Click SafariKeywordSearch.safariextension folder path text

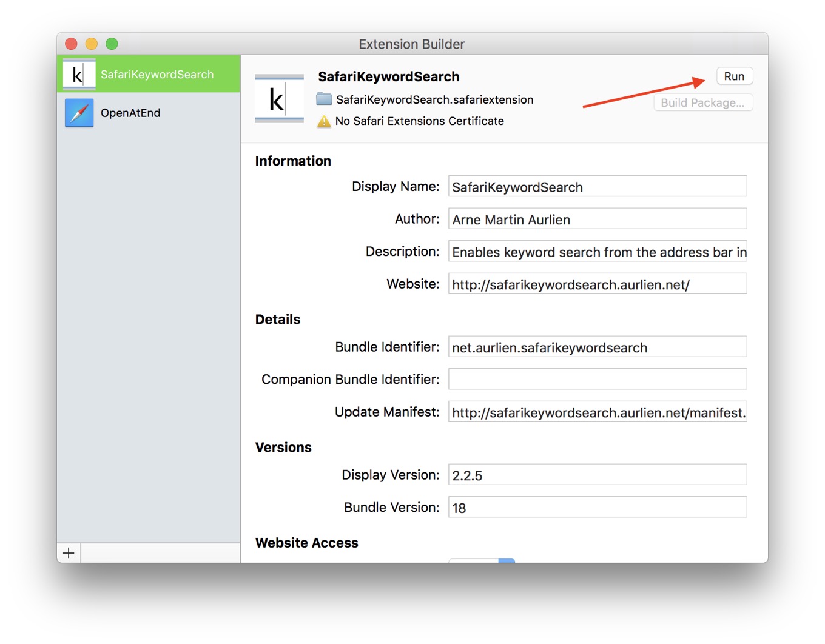434,99
